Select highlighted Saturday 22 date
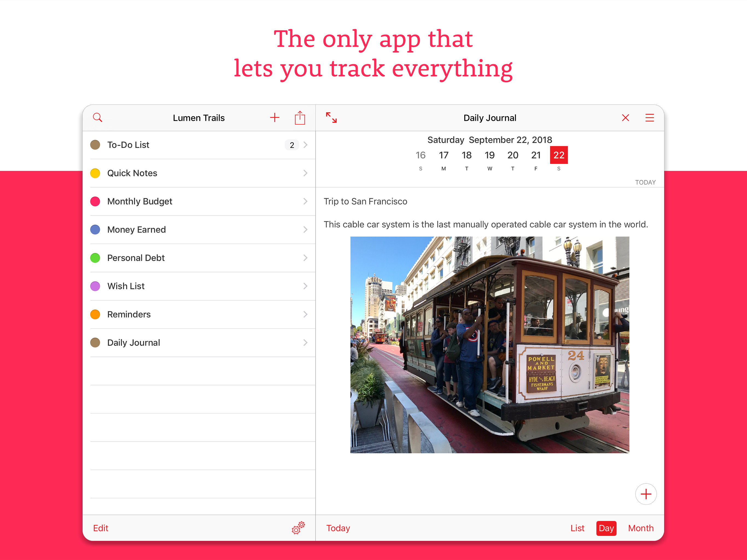The width and height of the screenshot is (747, 560). 559,155
